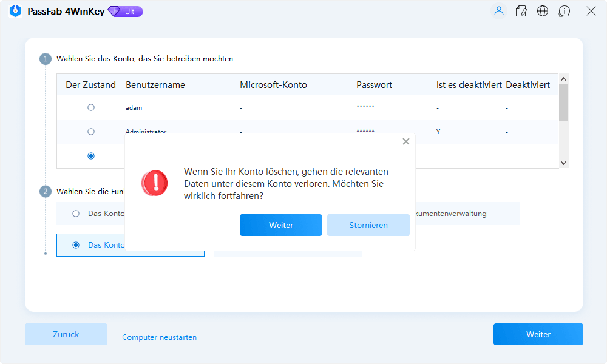Click the PassFab 4WinKey logo icon
Viewport: 607px width, 364px height.
tap(15, 11)
